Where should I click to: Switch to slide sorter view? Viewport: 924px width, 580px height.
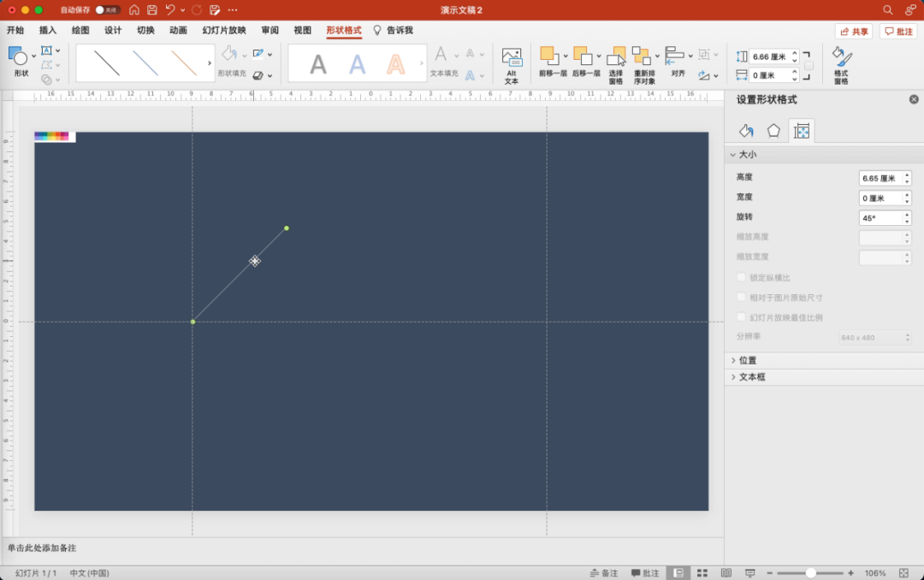click(702, 573)
